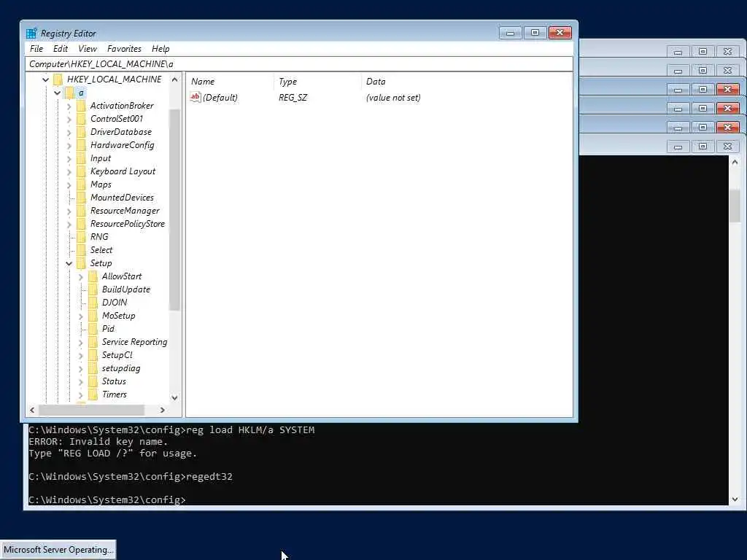The image size is (747, 560).
Task: Click the DJOIN folder icon
Action: (93, 303)
